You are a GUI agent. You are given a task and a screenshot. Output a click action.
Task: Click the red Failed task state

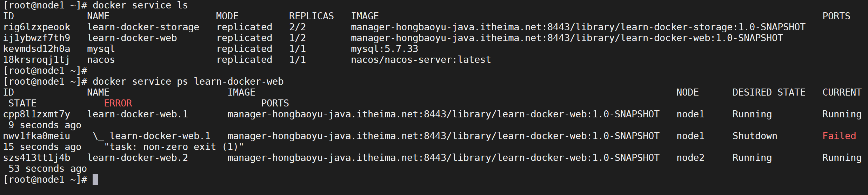click(839, 136)
